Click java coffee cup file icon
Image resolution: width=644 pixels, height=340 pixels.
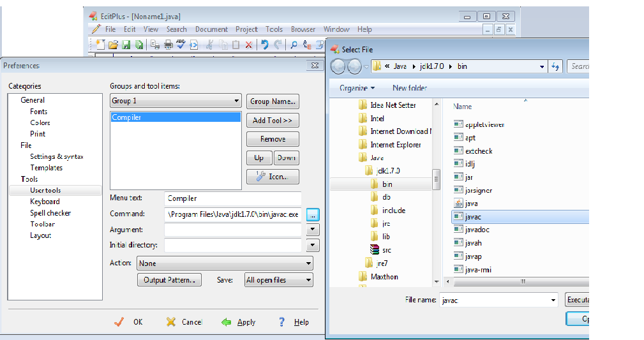(x=458, y=203)
